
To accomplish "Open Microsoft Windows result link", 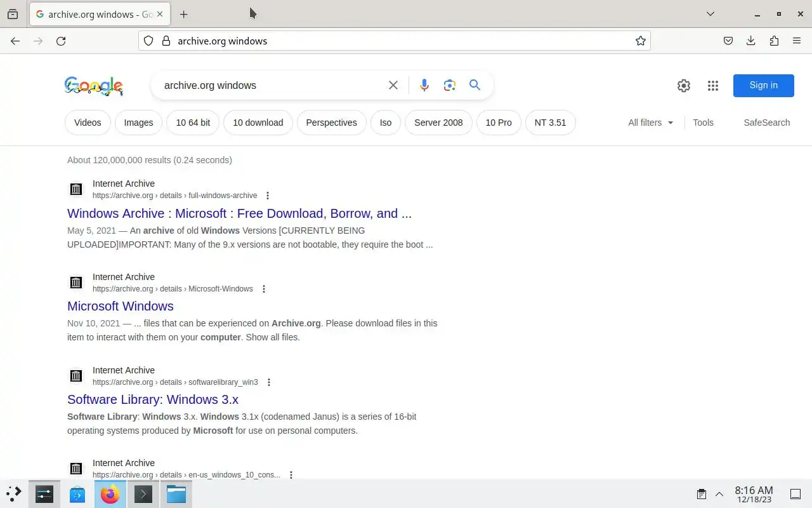I will click(x=121, y=306).
